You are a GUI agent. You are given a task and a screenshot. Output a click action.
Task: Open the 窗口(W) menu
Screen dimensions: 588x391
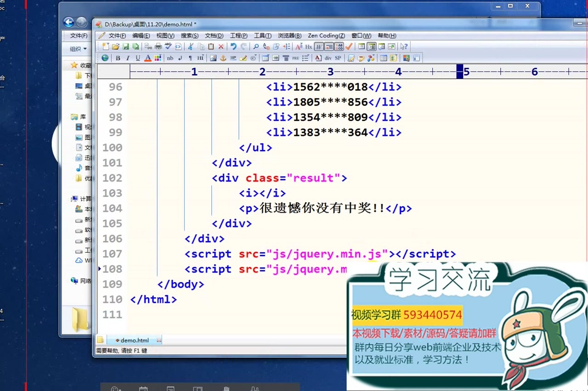(x=361, y=35)
